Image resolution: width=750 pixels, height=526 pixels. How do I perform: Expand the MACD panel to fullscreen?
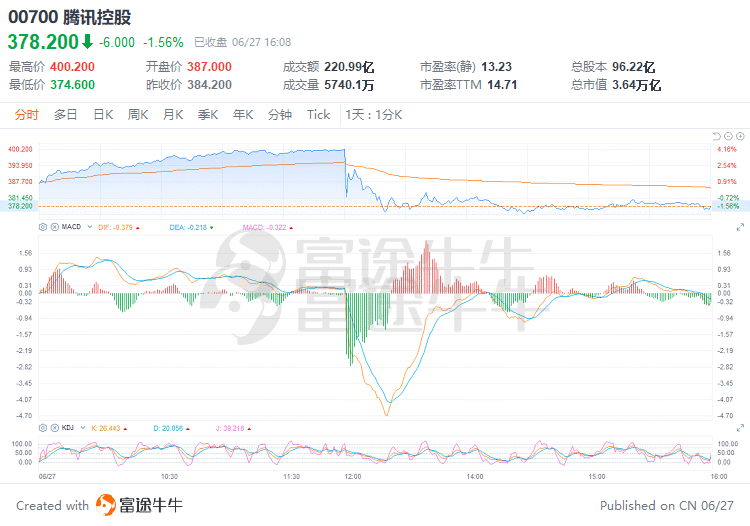740,227
